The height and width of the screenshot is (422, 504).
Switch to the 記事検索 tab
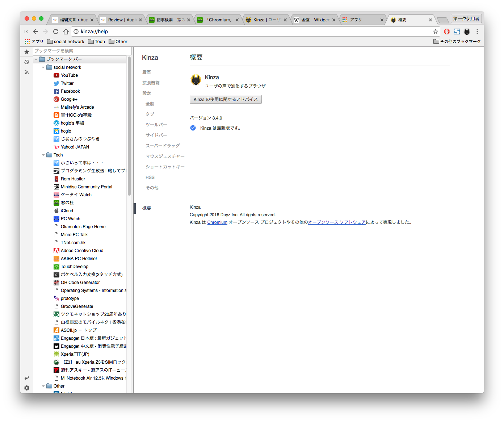coord(169,20)
